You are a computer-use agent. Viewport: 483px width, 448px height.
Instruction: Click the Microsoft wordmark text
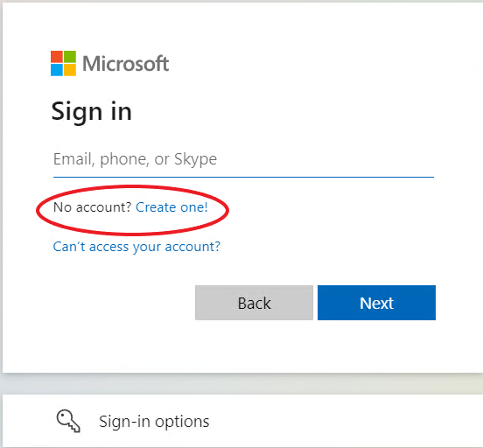click(126, 64)
